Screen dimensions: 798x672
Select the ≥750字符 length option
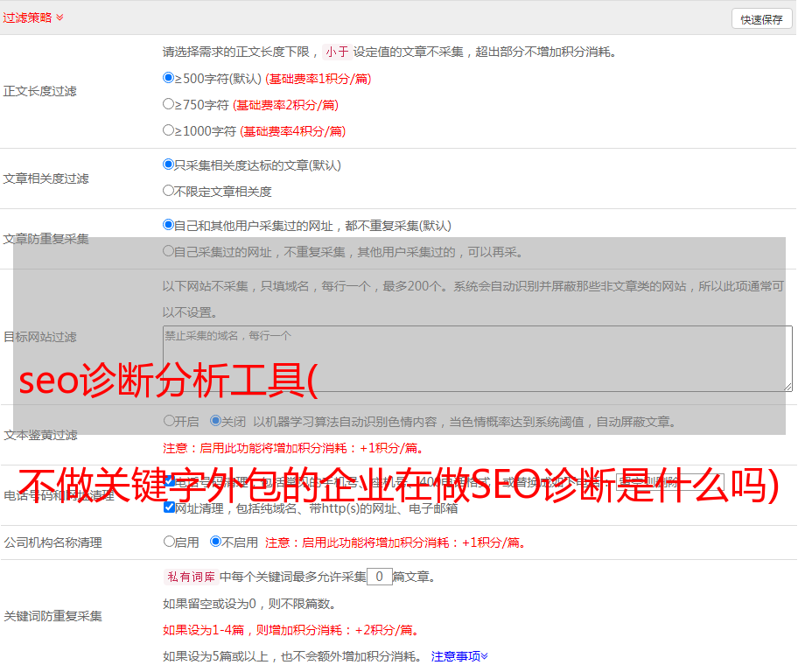pyautogui.click(x=169, y=104)
